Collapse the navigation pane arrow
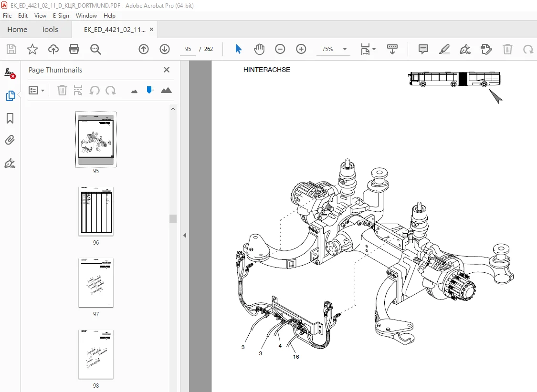The width and height of the screenshot is (537, 392). [185, 235]
